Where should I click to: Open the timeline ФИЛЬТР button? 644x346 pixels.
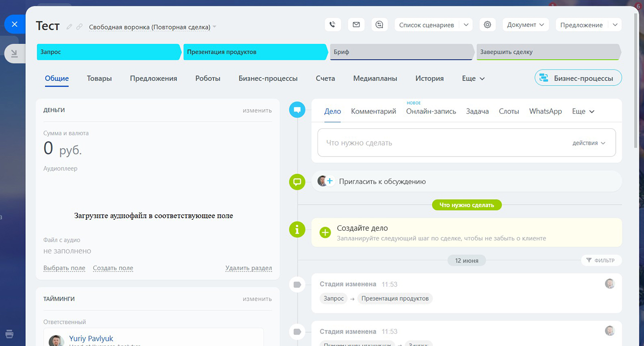[601, 261]
